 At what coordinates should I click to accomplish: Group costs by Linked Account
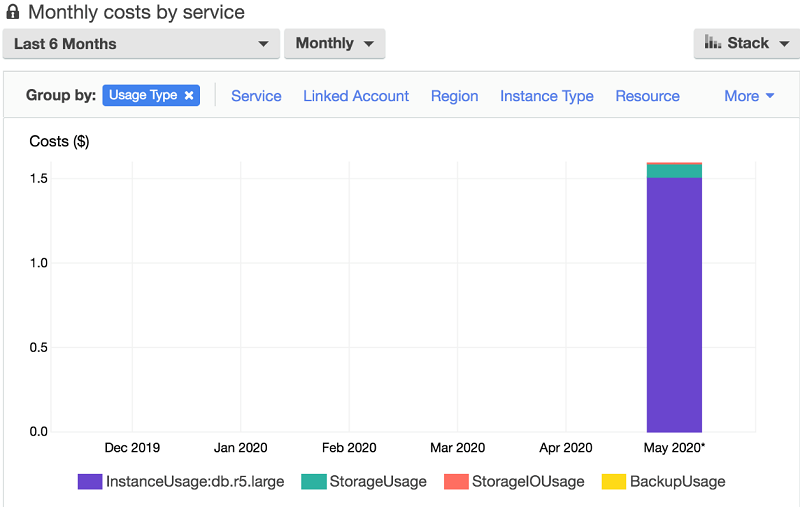pyautogui.click(x=356, y=96)
